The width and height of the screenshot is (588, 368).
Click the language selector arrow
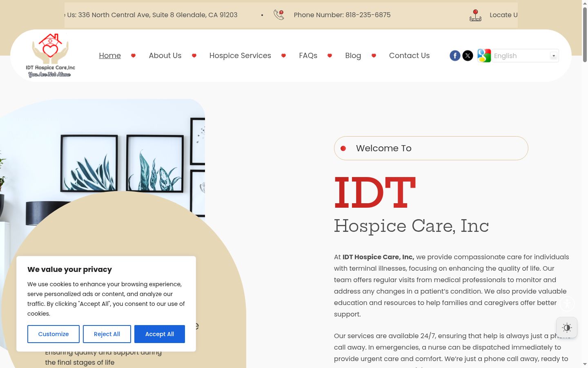tap(554, 56)
